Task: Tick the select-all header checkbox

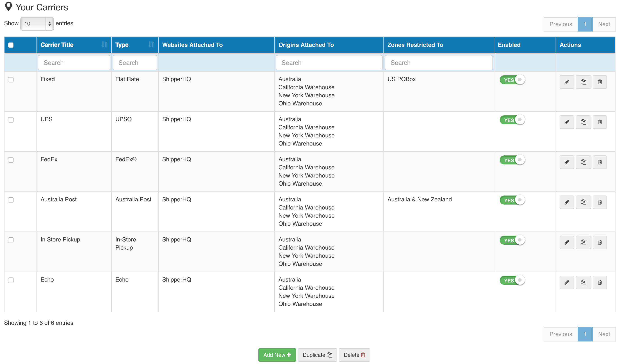Action: (11, 45)
